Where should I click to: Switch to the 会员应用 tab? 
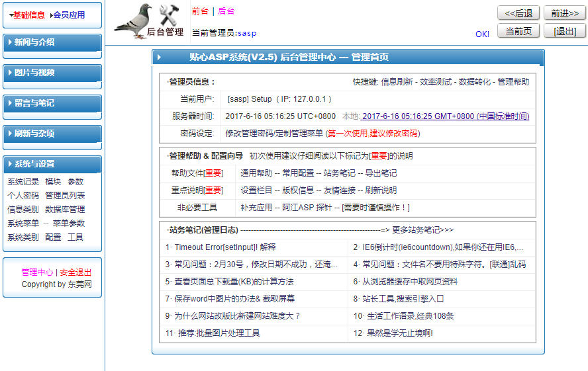tap(68, 15)
